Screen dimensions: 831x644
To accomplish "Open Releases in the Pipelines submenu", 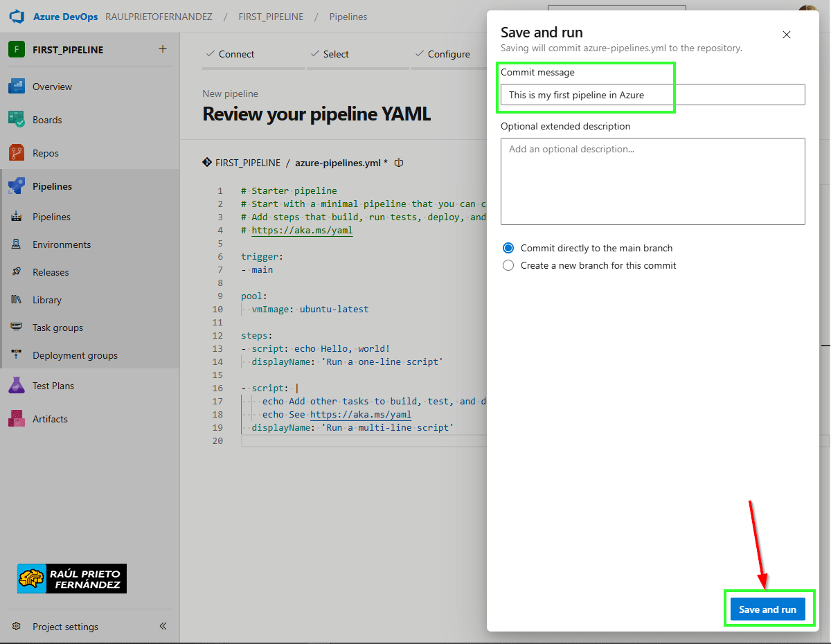I will 51,272.
